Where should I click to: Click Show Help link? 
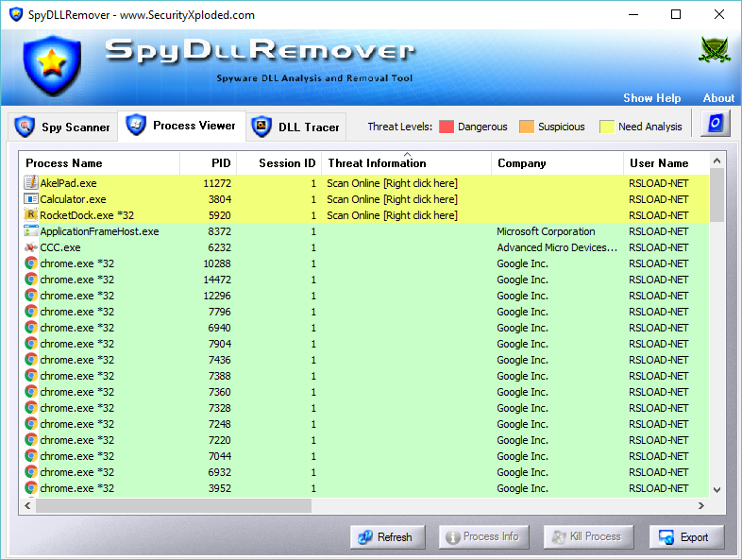(x=651, y=98)
